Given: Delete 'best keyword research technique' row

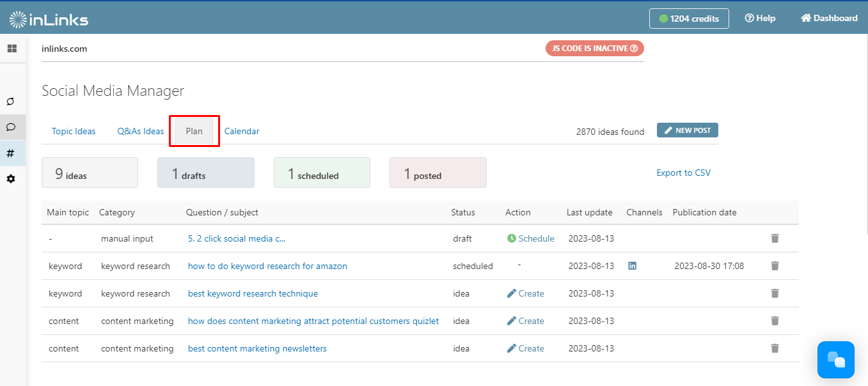Looking at the screenshot, I should click(775, 293).
